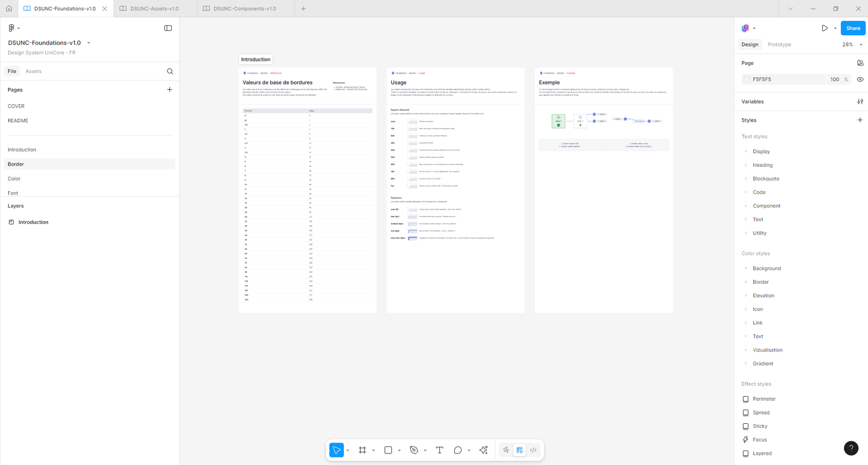Open the Frame tools dropdown arrow

tap(373, 451)
